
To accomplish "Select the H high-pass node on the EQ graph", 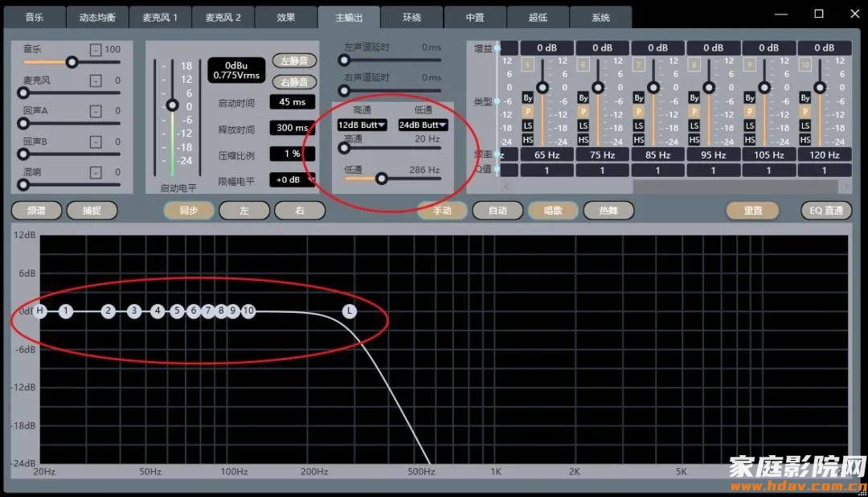I will (39, 311).
